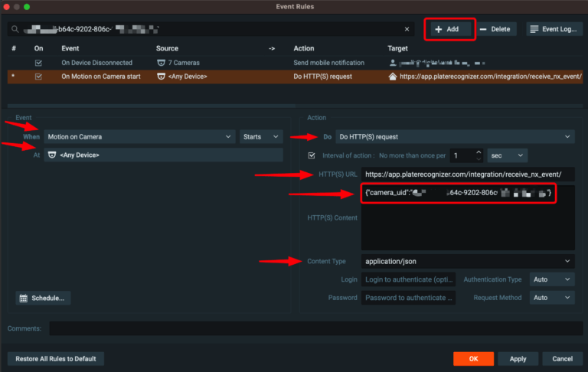Open the Authentication Type dropdown
Viewport: 588px width, 372px height.
551,279
